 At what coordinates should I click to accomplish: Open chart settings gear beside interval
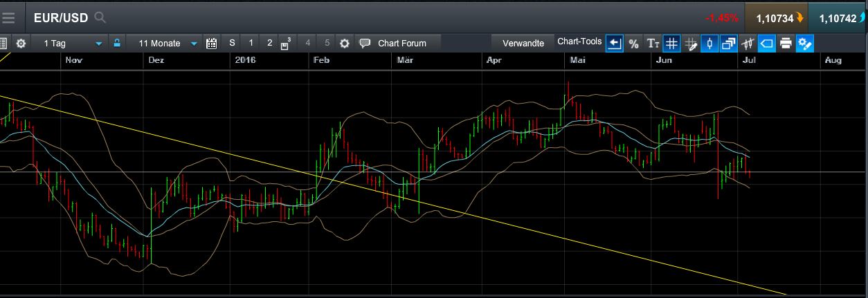(x=21, y=43)
